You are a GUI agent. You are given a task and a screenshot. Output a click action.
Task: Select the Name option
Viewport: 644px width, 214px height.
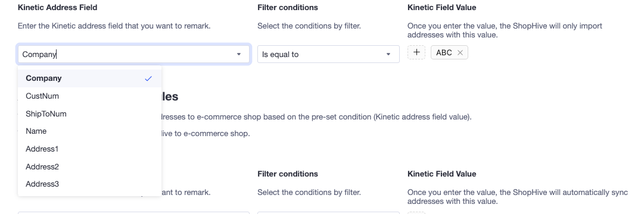89,131
